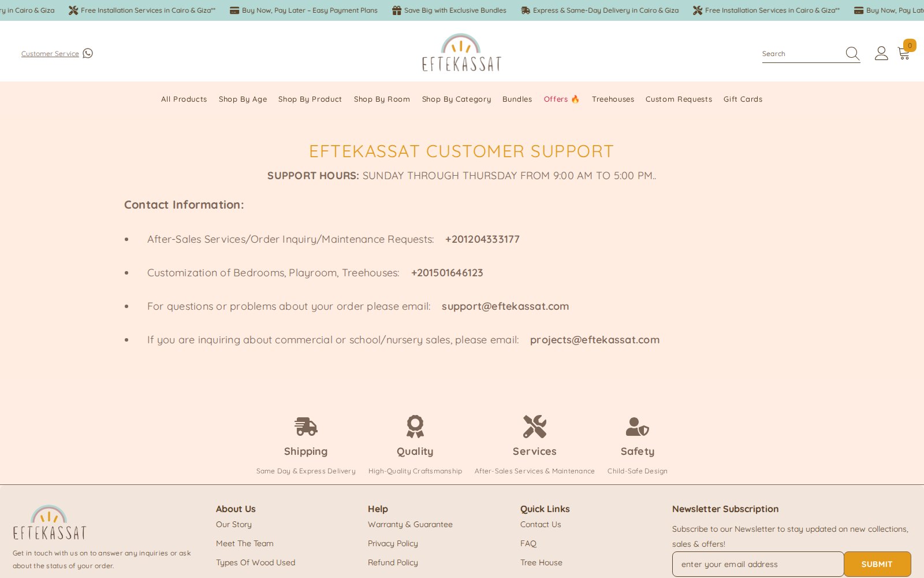Open Types Of Wood Used link
Screen dimensions: 924x578
point(255,563)
